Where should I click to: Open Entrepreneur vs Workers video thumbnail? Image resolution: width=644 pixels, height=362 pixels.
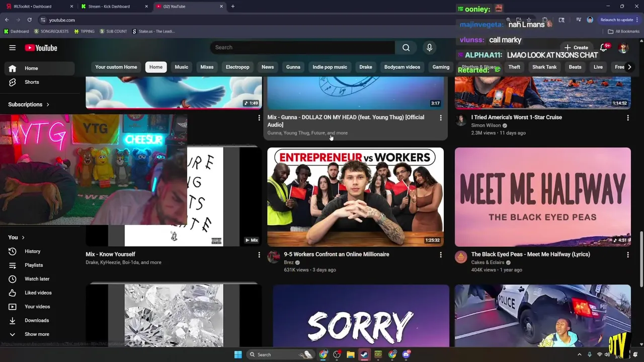point(355,197)
